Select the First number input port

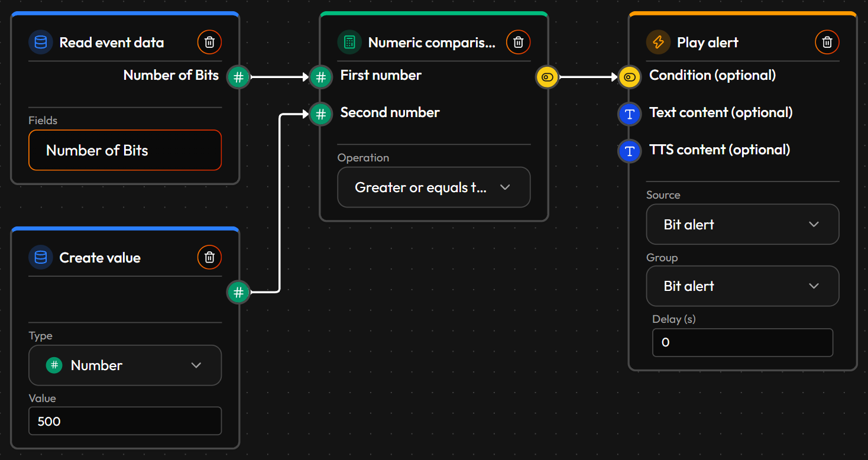tap(320, 76)
